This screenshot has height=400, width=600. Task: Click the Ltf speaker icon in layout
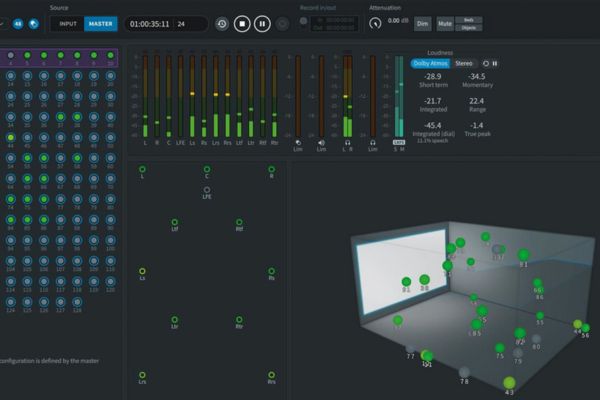pos(174,222)
